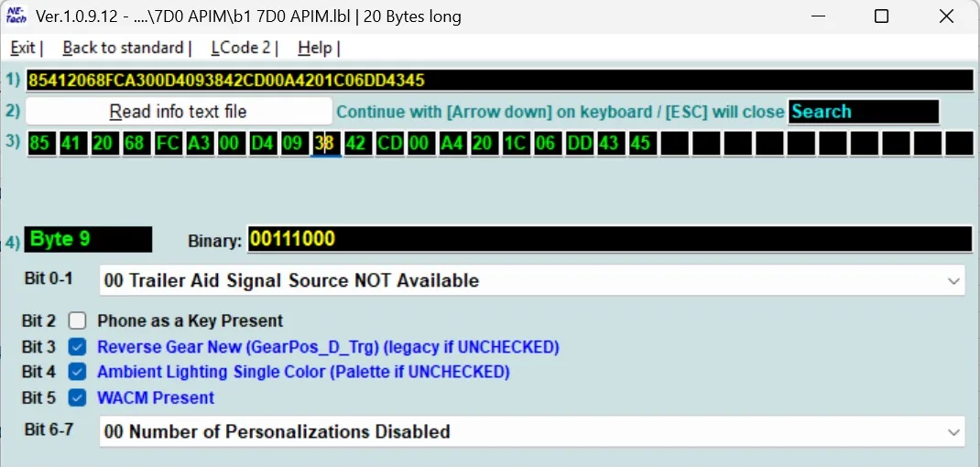
Task: Click Phone as a Key Present label
Action: point(190,321)
